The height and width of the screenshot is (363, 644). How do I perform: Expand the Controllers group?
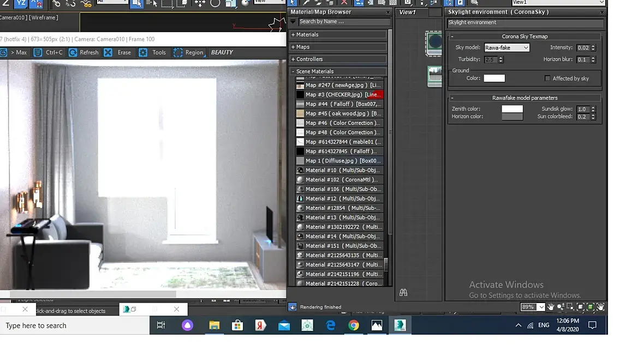pyautogui.click(x=338, y=59)
